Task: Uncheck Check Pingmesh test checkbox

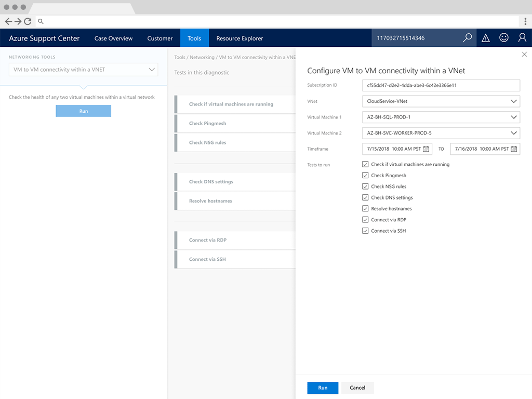Action: [x=365, y=176]
